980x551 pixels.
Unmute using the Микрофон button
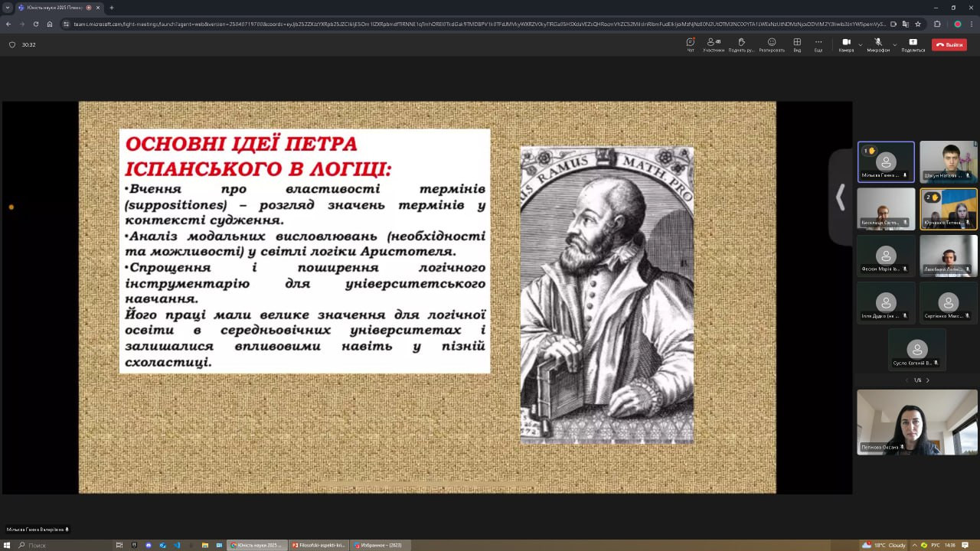tap(878, 44)
